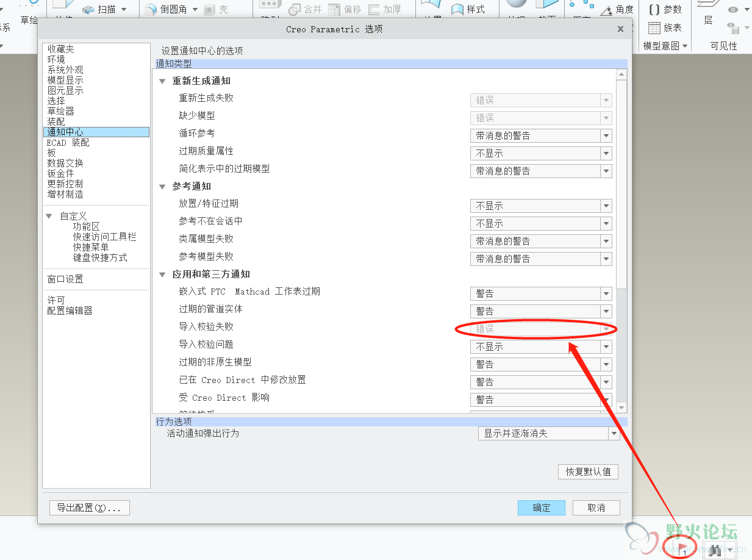This screenshot has height=560, width=752.
Task: Click the 角度 angle tool in the ribbon
Action: 617,9
